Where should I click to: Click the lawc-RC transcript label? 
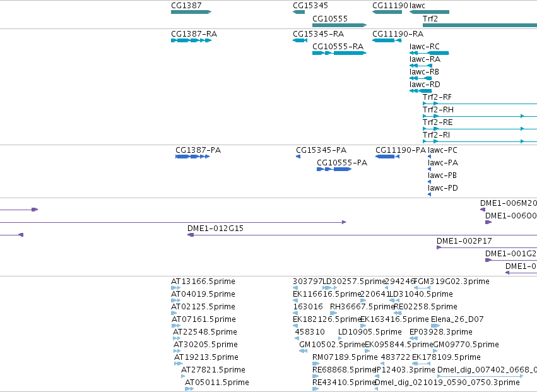click(424, 47)
